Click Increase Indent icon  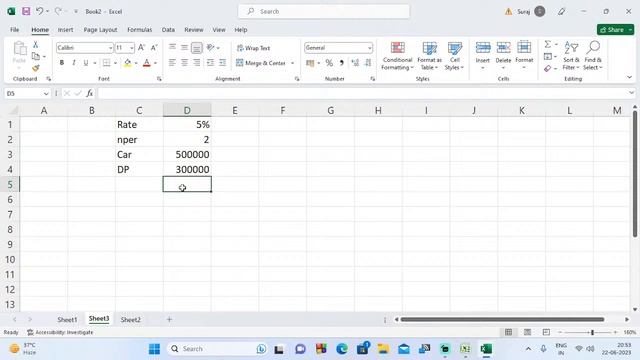(222, 63)
